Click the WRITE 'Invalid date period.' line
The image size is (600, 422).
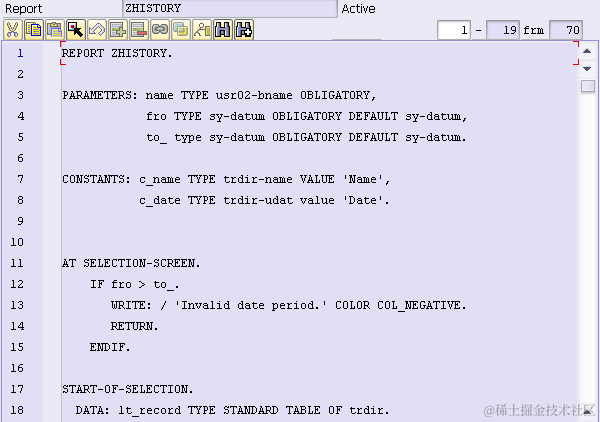click(x=289, y=305)
